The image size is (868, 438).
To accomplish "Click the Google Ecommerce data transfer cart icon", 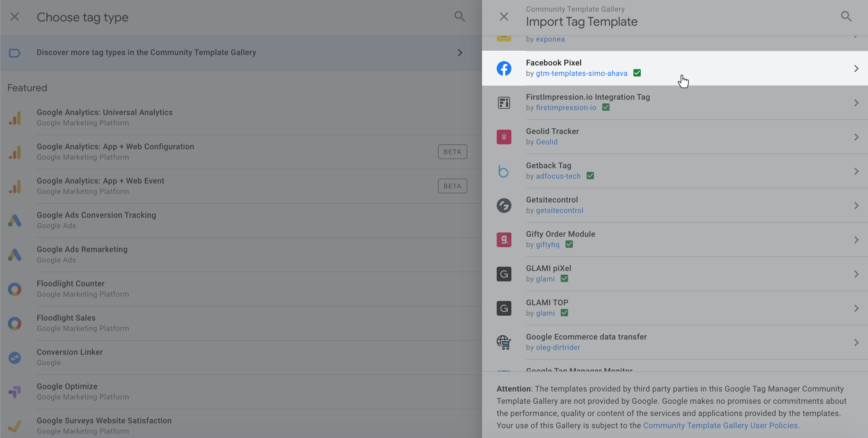I will point(504,343).
